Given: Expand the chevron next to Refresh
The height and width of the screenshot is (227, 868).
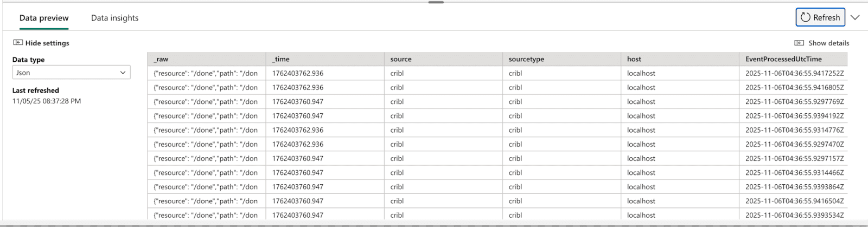Looking at the screenshot, I should pos(856,17).
